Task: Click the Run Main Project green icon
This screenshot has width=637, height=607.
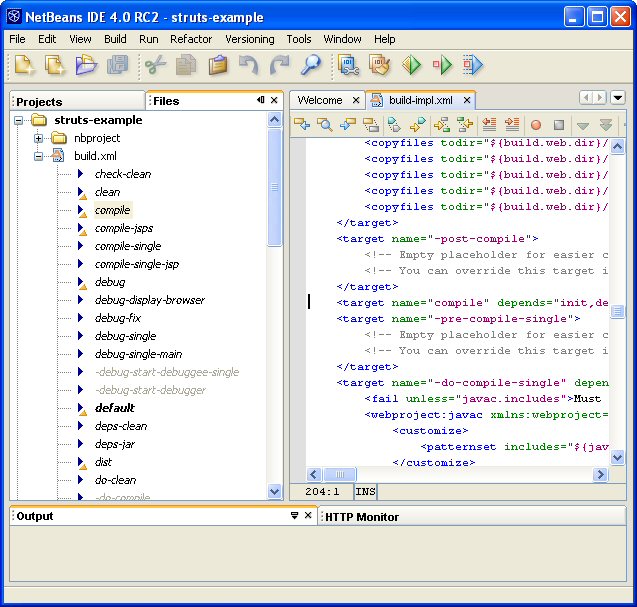Action: coord(411,65)
